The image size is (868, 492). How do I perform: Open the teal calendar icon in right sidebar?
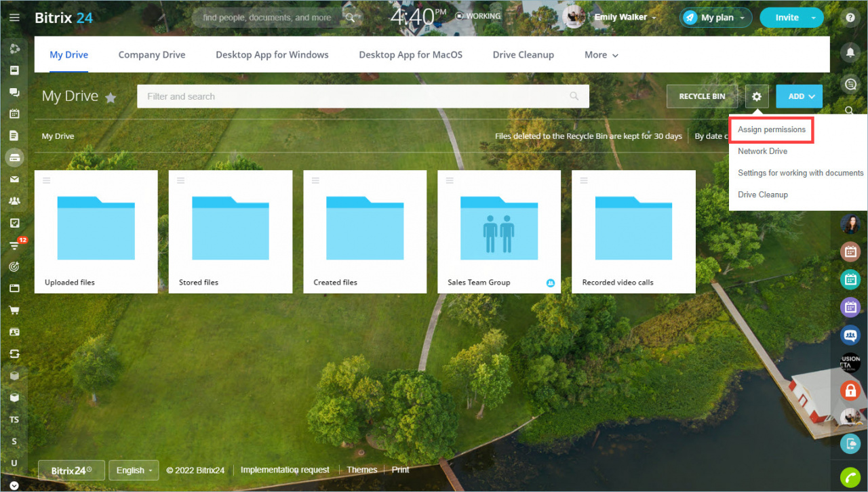850,279
